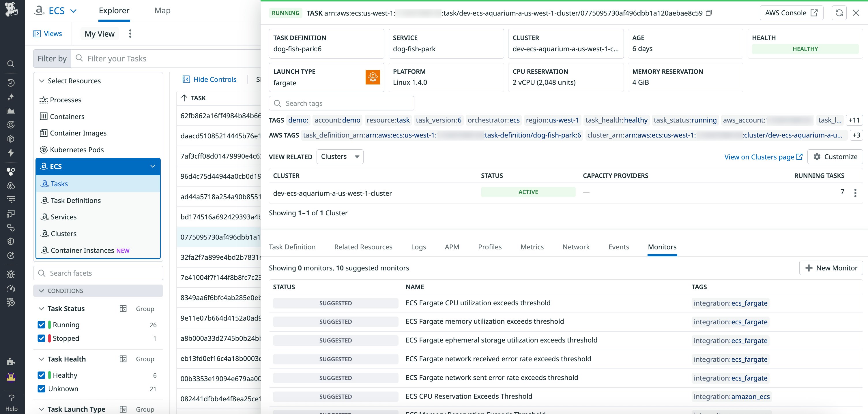
Task: Select the cloud cost dollar-cloud sidebar icon
Action: (11, 185)
